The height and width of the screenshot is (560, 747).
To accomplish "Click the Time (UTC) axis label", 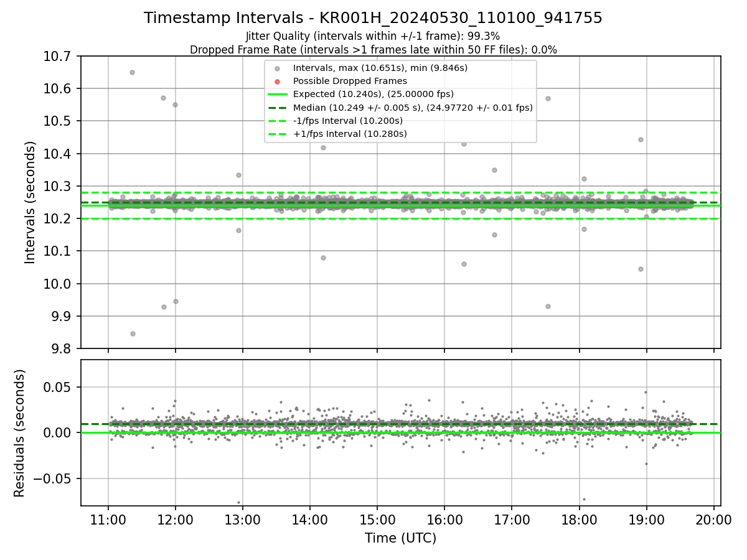I will 400,538.
